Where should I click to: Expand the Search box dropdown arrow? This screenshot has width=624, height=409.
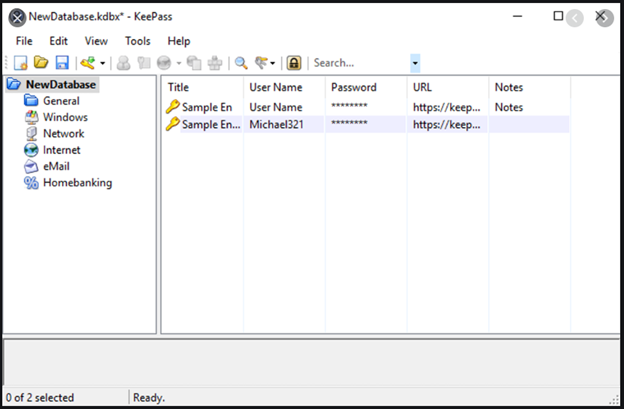click(x=415, y=63)
